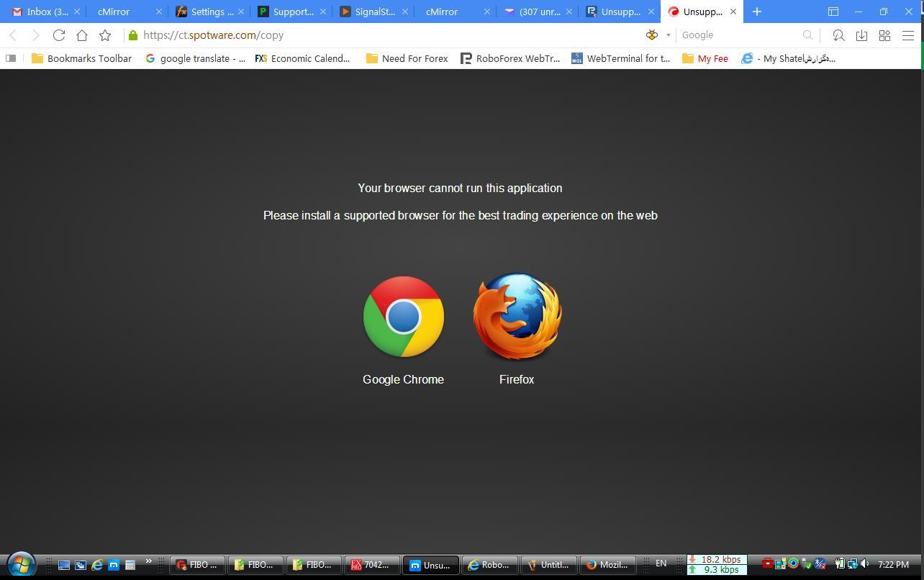924x580 pixels.
Task: Open the downloads toolbar icon
Action: point(861,35)
